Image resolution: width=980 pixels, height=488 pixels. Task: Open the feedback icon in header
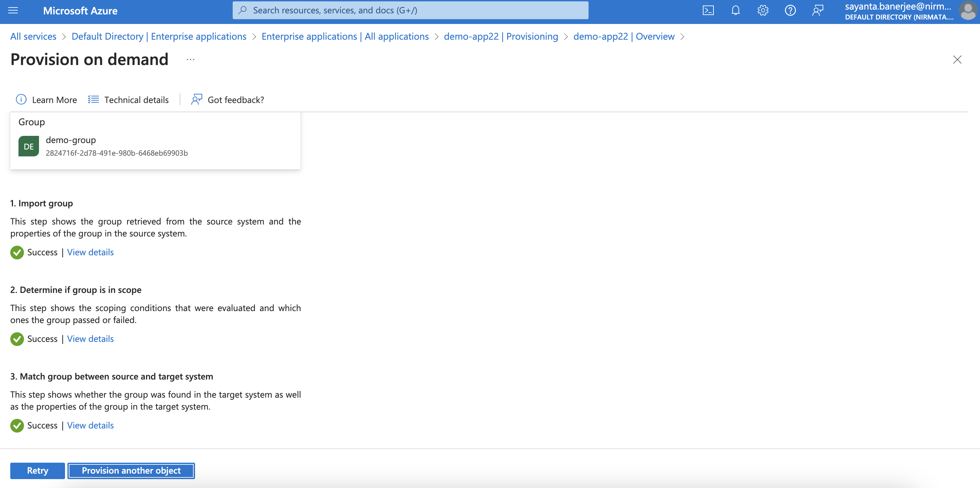pyautogui.click(x=817, y=10)
